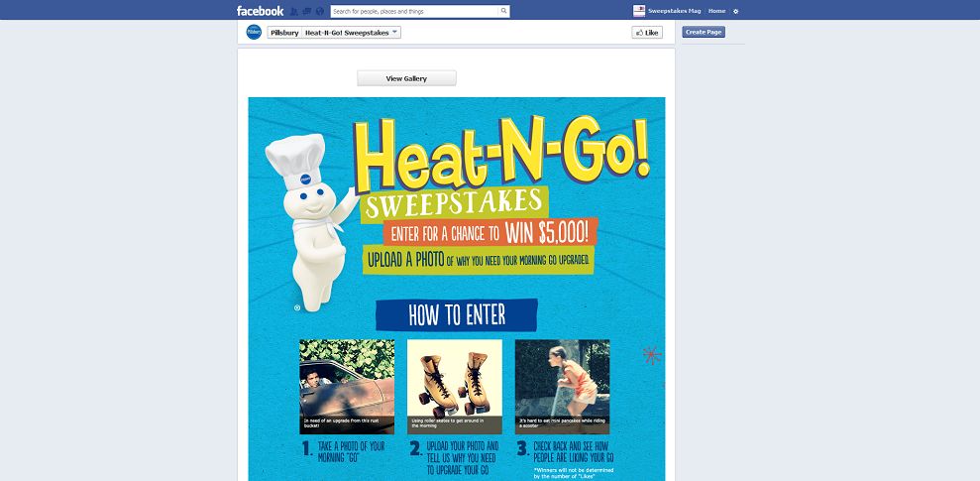
Task: Select the roller skates photo
Action: click(x=455, y=387)
